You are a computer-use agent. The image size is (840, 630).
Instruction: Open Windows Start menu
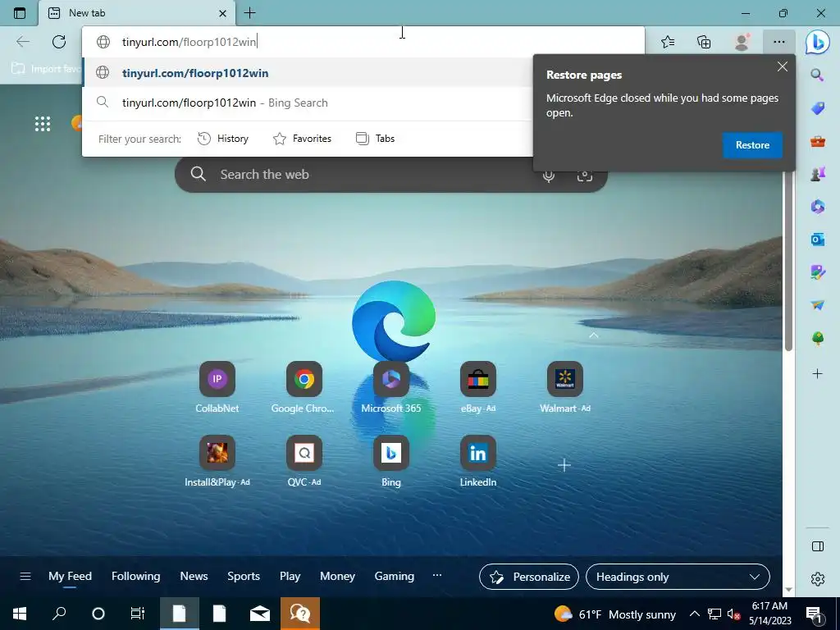(20, 614)
